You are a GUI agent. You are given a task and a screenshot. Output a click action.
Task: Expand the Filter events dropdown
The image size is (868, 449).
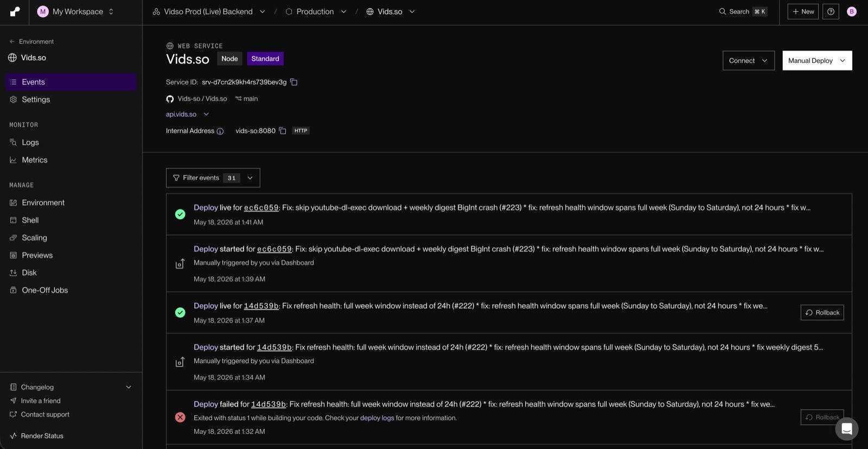[213, 178]
